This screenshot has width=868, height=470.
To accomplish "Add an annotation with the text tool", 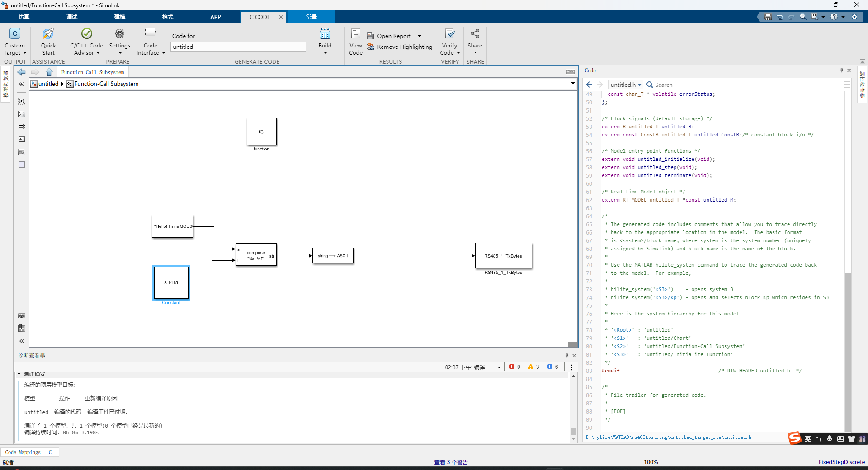I will 22,139.
